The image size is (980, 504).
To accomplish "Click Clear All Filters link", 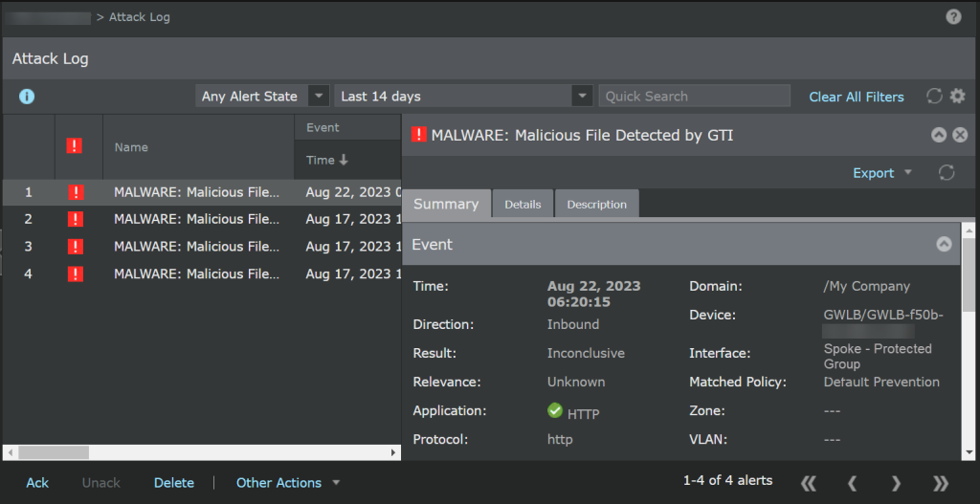I will pyautogui.click(x=857, y=97).
